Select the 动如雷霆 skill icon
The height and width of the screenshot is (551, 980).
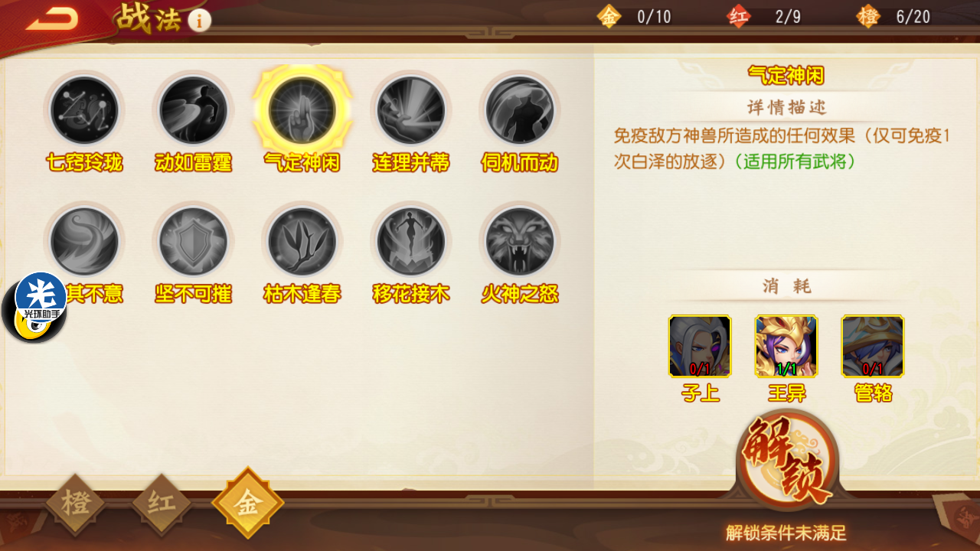[x=193, y=111]
